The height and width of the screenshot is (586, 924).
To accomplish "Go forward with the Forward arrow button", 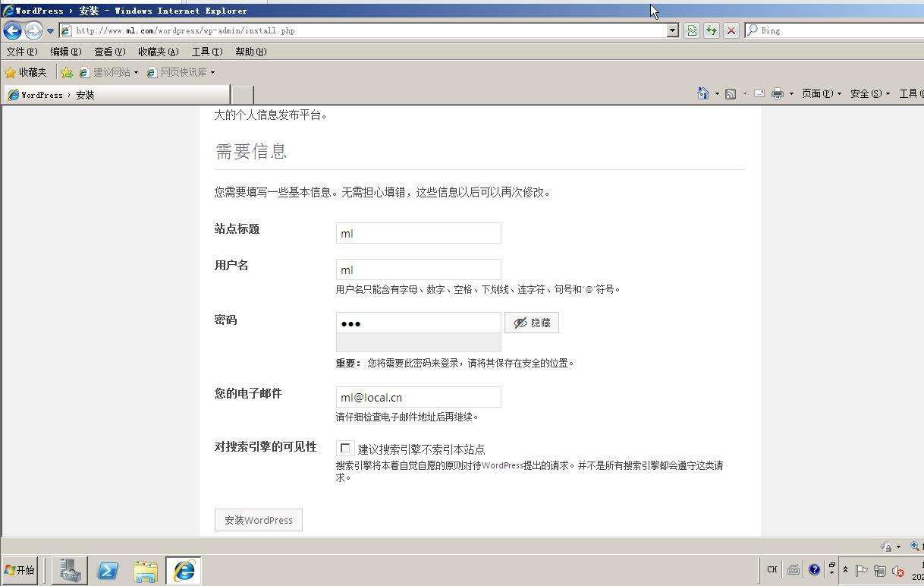I will click(33, 30).
